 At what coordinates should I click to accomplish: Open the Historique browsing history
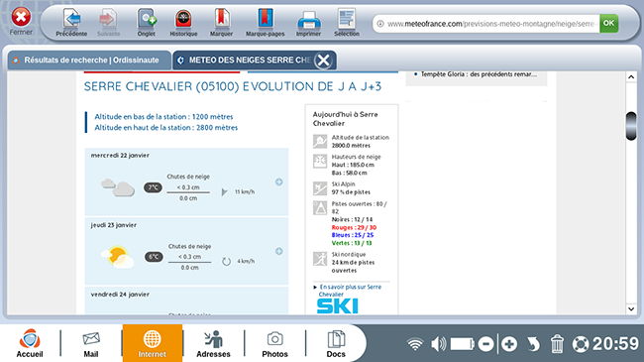[183, 23]
